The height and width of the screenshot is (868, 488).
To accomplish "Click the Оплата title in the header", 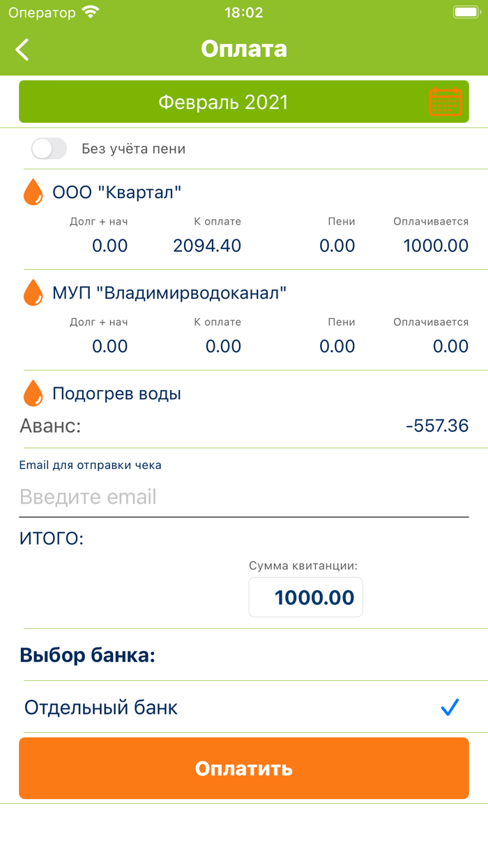I will pos(243,49).
